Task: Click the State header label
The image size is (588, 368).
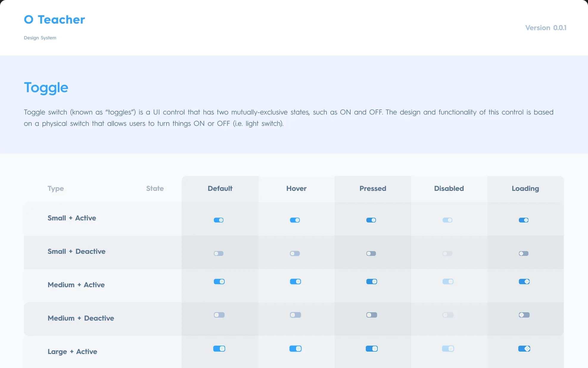Action: point(155,188)
